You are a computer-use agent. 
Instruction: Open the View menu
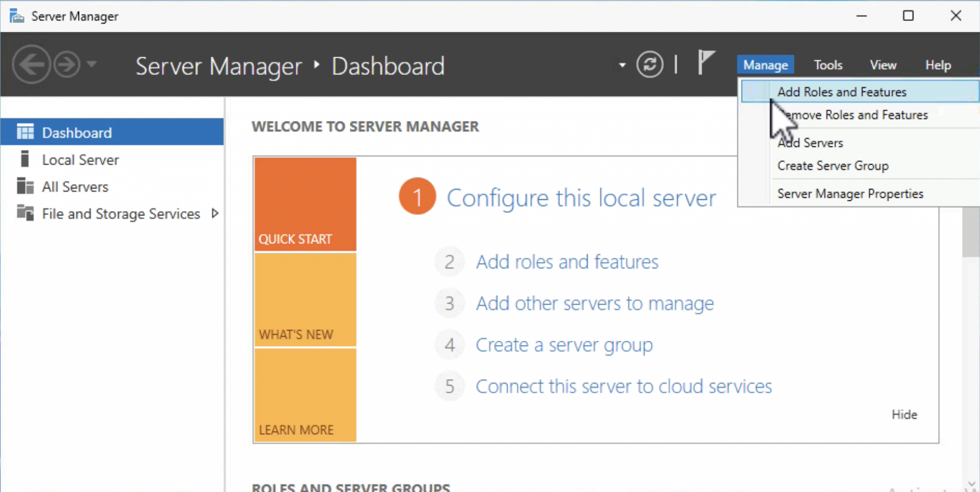[882, 65]
